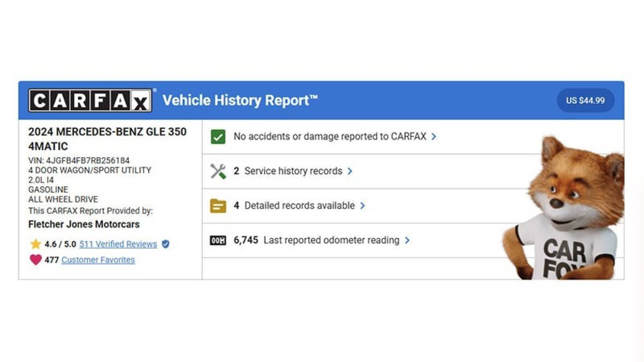Click the yellow detailed records folder icon
Viewport: 644px width, 362px height.
click(218, 205)
